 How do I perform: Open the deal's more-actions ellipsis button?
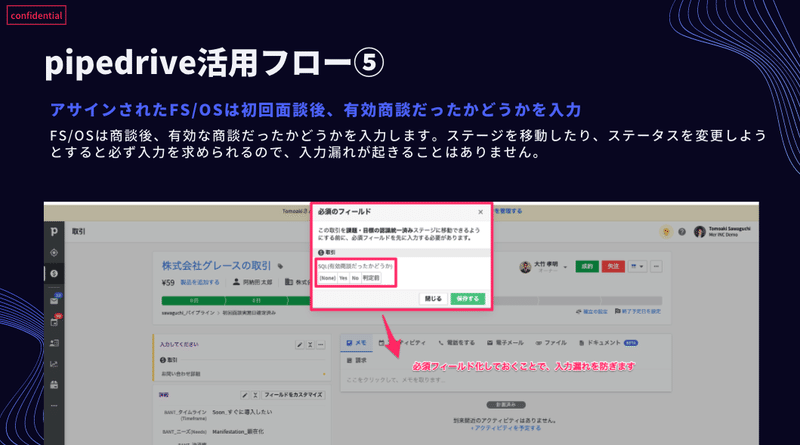tap(656, 266)
